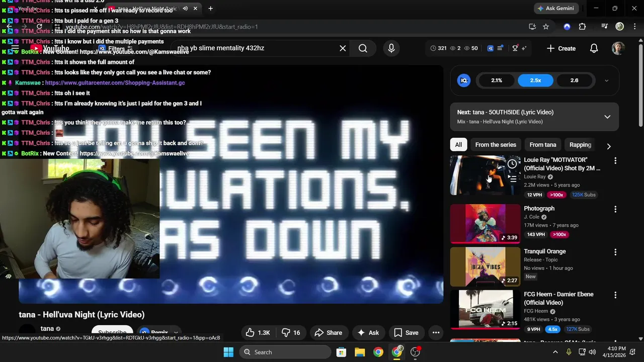Show more filter chips with right arrow
This screenshot has width=644, height=362.
click(609, 146)
